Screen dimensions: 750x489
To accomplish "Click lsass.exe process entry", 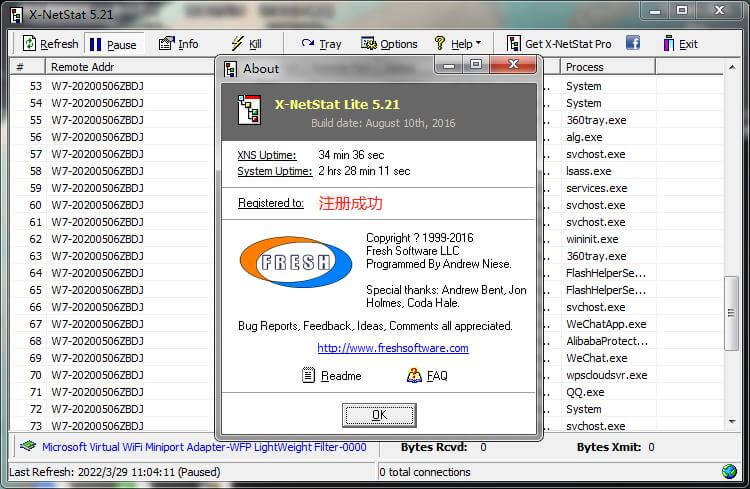I will tap(588, 171).
